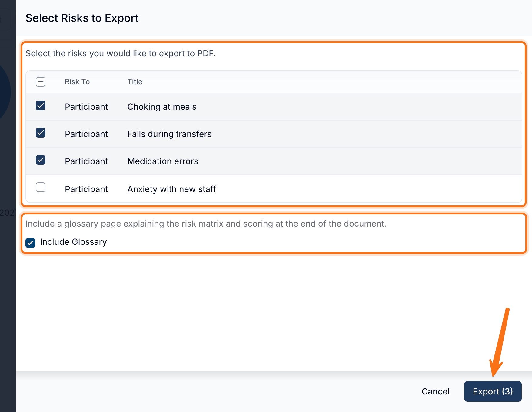532x412 pixels.
Task: Click the 'Select the risks you would like' instruction
Action: click(121, 53)
